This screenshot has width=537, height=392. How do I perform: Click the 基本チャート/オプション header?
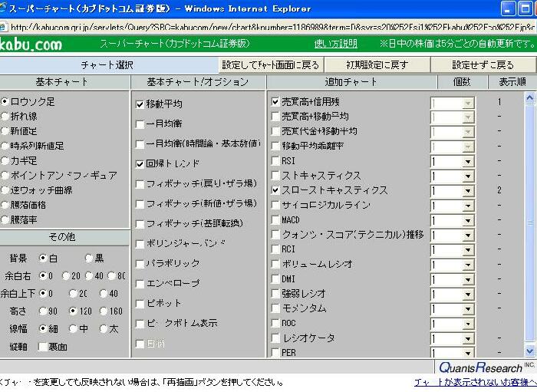click(198, 82)
